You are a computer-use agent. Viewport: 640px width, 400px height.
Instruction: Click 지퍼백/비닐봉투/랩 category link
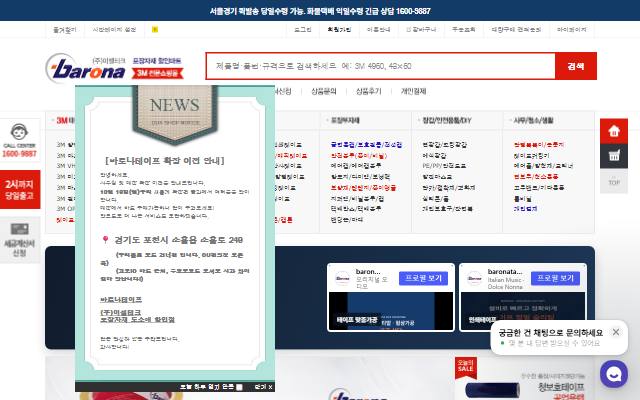357,198
